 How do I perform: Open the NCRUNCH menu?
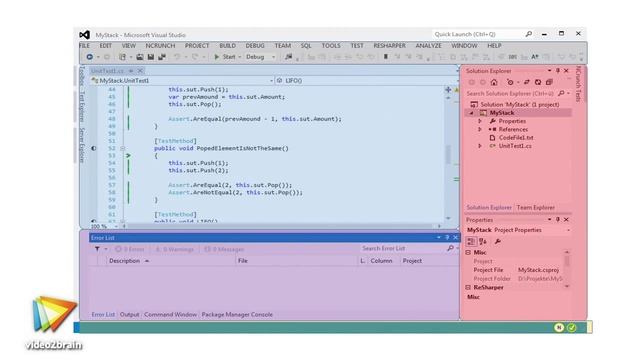click(160, 46)
